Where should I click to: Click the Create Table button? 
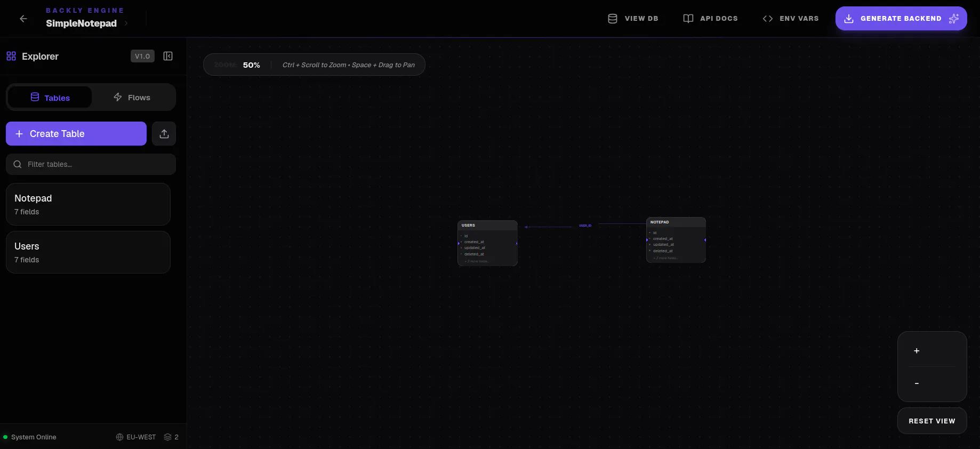[76, 134]
